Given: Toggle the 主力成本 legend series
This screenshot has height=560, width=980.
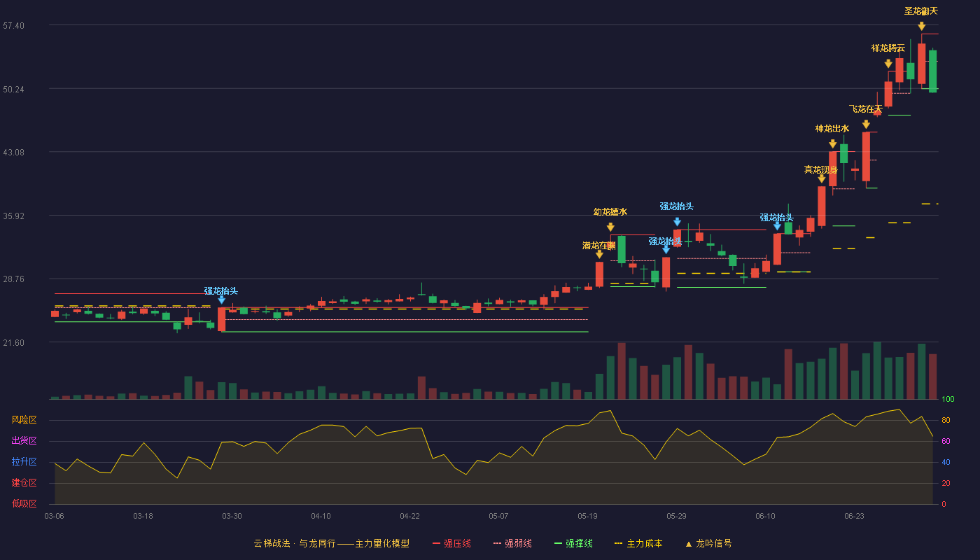Looking at the screenshot, I should (638, 543).
